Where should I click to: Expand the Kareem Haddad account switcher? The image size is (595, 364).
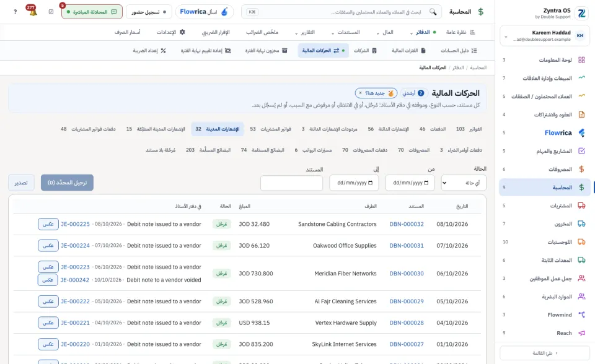506,37
